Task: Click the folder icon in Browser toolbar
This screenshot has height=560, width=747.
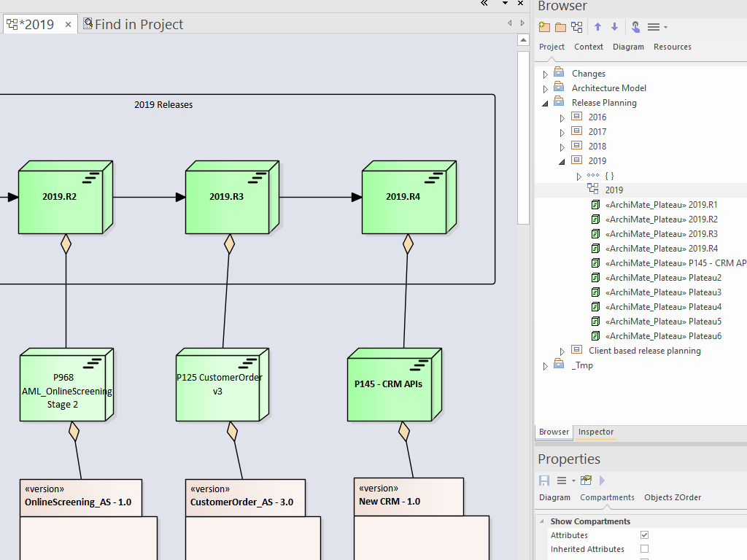Action: (x=560, y=27)
